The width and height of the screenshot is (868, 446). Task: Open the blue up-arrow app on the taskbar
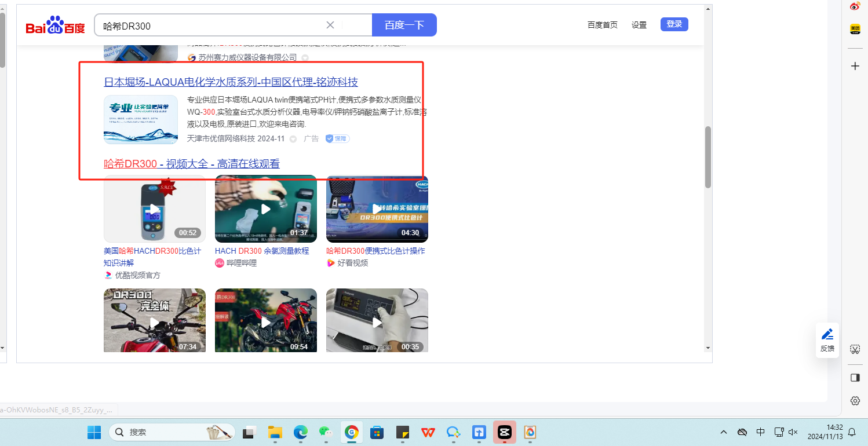(x=479, y=432)
